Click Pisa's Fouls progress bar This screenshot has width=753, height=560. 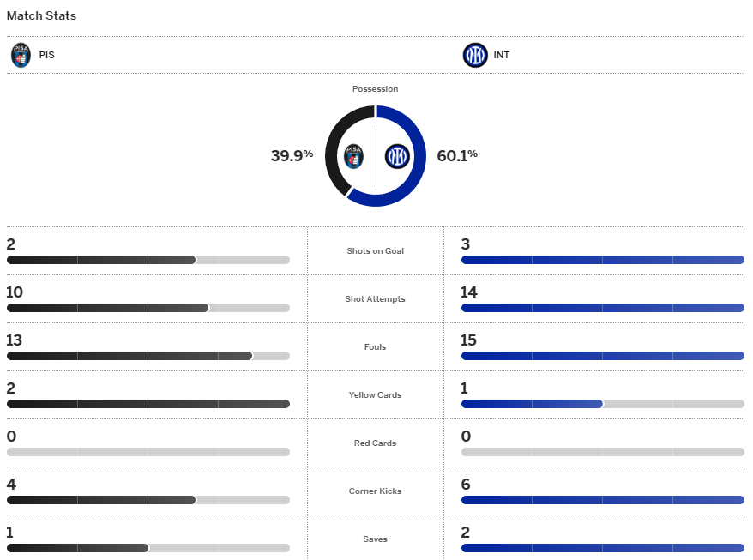148,356
